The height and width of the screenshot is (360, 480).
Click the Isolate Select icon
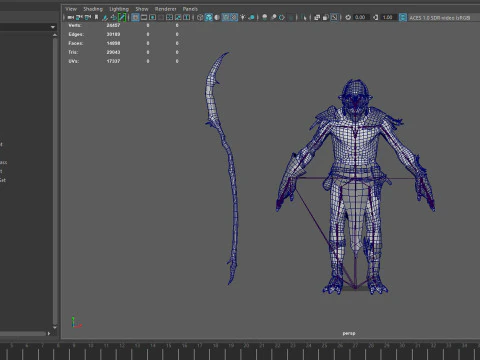(x=304, y=17)
